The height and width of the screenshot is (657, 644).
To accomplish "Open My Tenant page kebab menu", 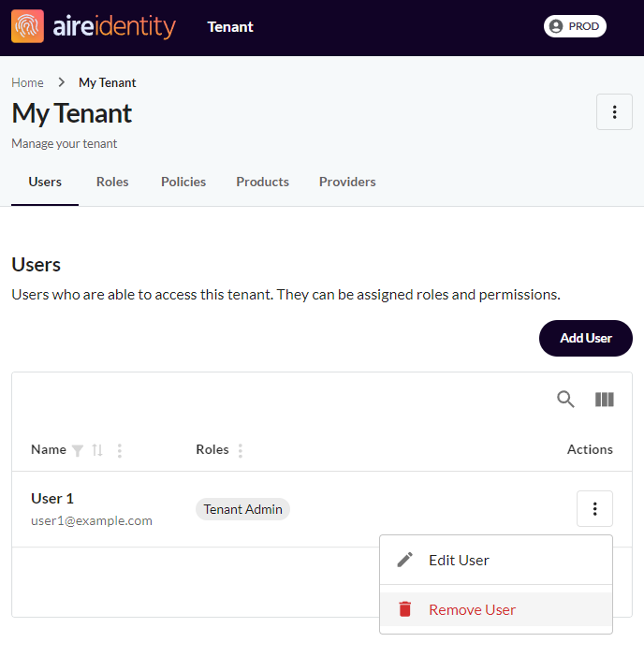I will 614,112.
